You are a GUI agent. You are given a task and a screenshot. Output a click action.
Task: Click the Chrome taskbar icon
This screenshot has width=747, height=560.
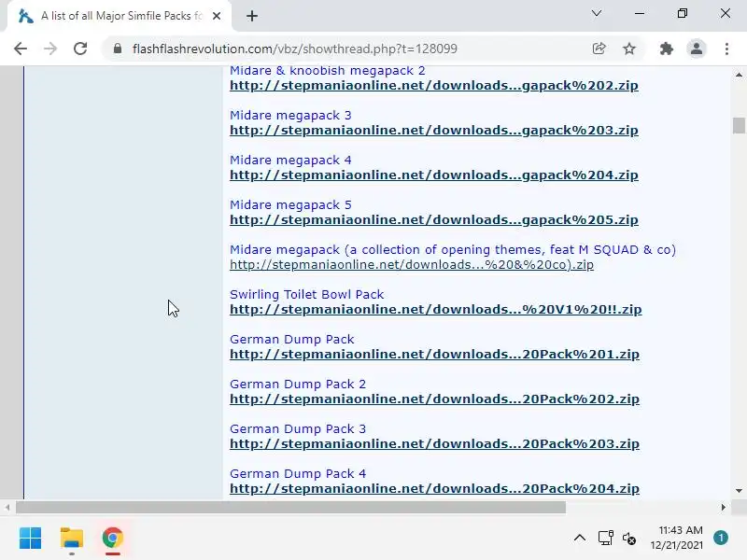point(112,539)
